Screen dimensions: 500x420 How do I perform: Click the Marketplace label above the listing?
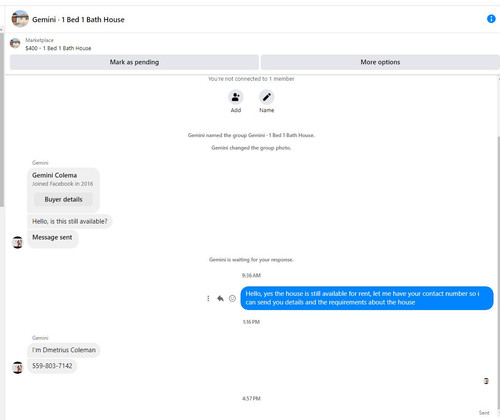(x=39, y=40)
